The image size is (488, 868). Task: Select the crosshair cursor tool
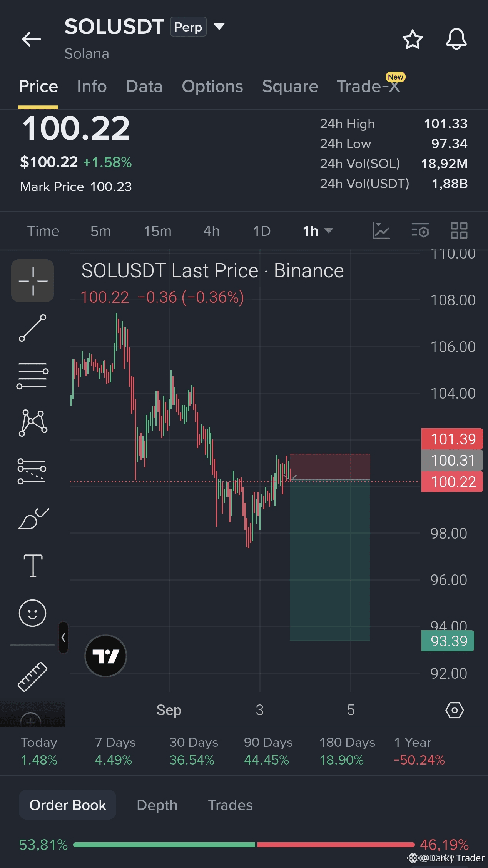pos(33,281)
